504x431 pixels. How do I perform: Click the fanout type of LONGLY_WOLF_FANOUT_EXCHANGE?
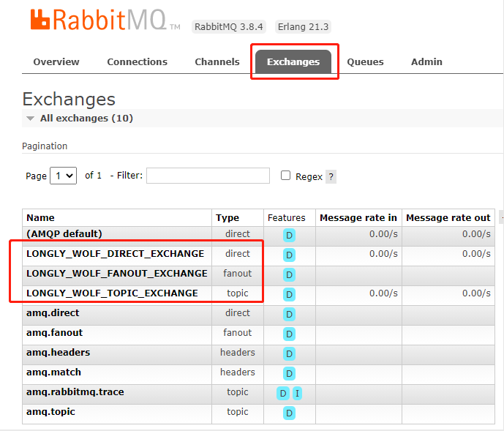[x=238, y=274]
